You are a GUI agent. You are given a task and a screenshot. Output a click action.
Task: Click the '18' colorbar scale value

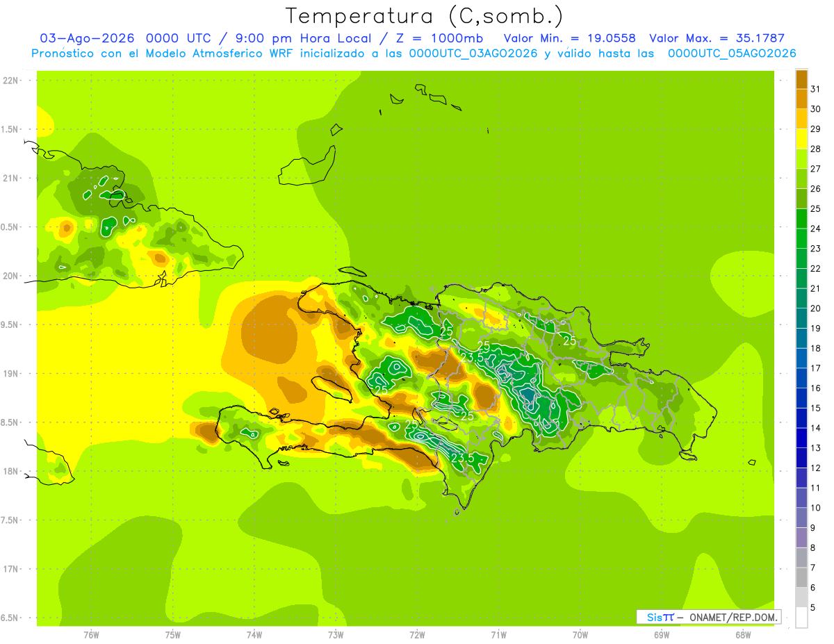pyautogui.click(x=816, y=348)
